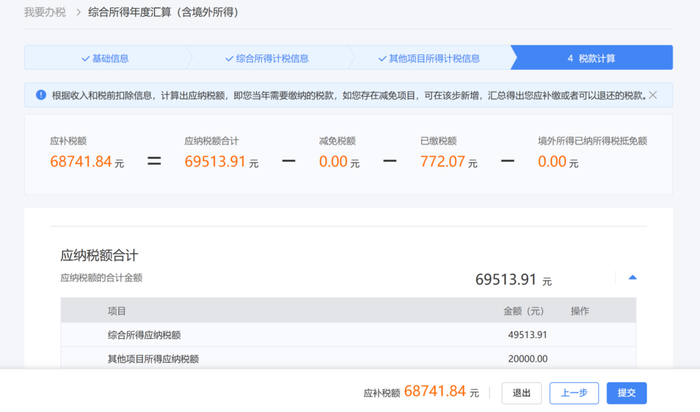Image resolution: width=700 pixels, height=412 pixels.
Task: Click the 退出 exit button
Action: [521, 393]
